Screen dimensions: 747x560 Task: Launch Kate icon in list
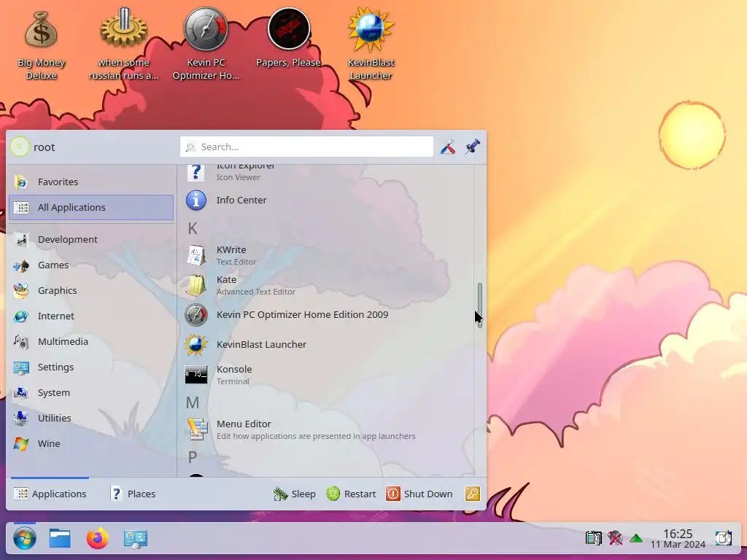click(196, 285)
